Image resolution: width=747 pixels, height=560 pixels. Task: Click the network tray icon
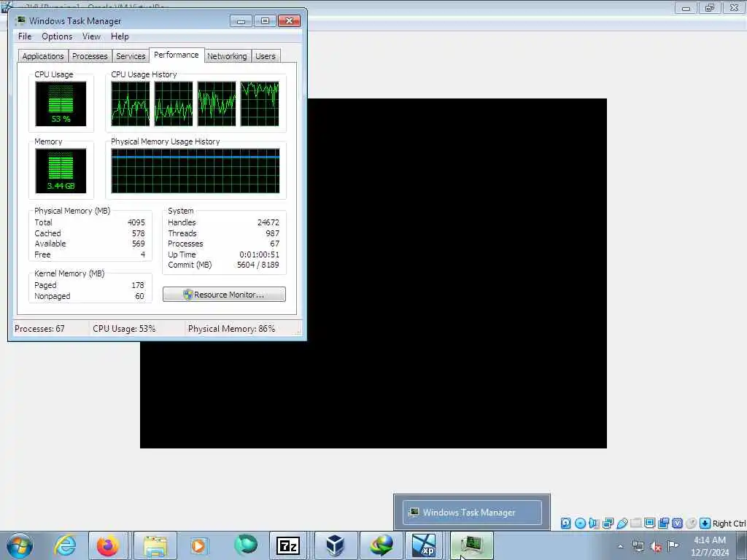point(638,546)
